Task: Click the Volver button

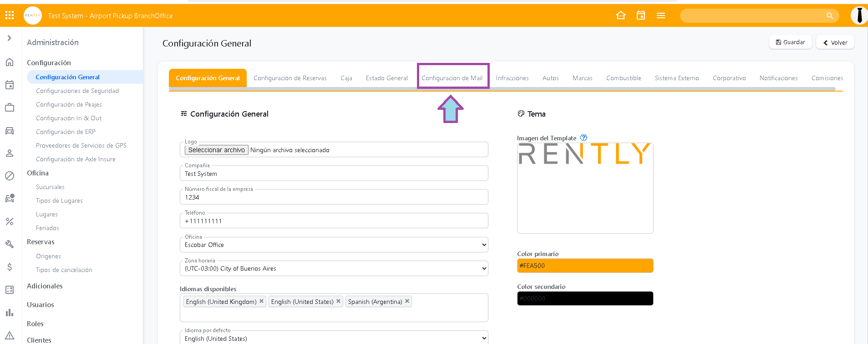Action: (835, 42)
